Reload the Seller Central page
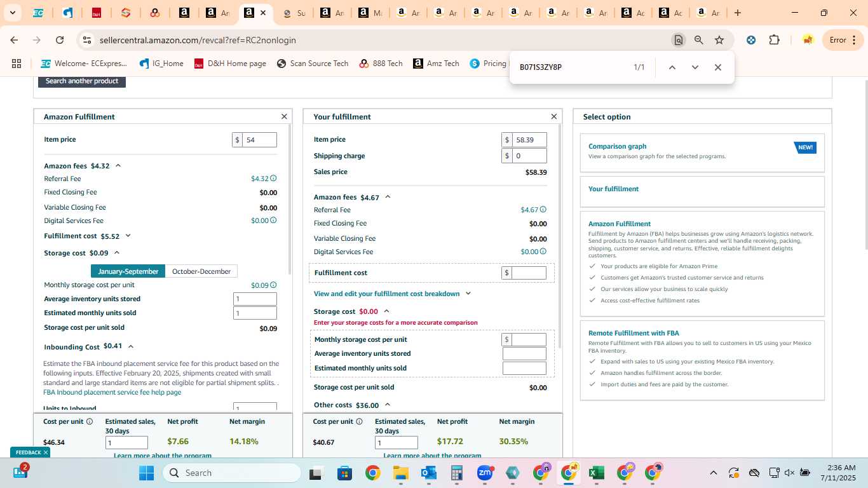This screenshot has width=868, height=488. coord(60,40)
